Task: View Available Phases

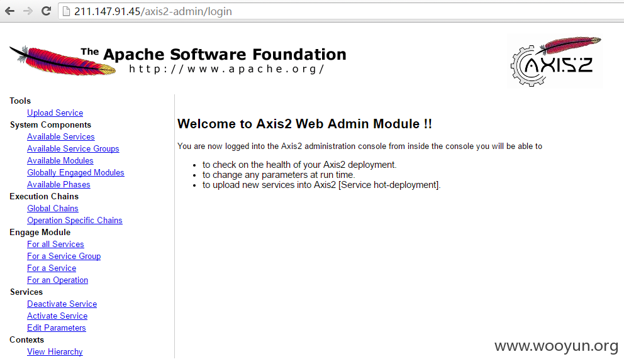Action: [x=58, y=185]
